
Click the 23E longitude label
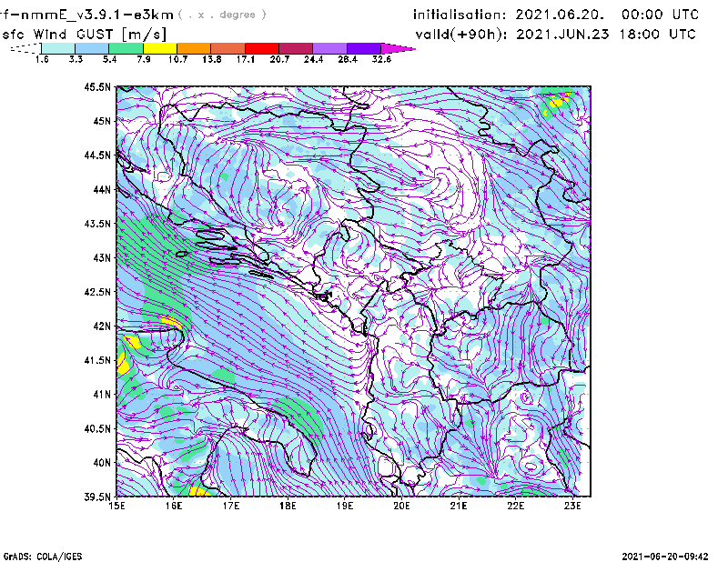(572, 506)
